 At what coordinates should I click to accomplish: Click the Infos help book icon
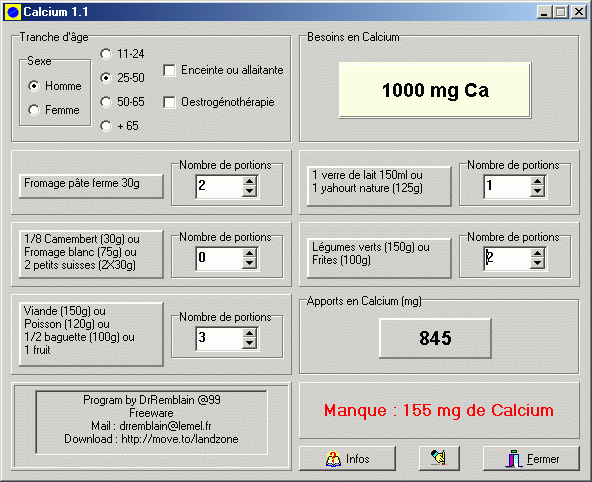[333, 459]
